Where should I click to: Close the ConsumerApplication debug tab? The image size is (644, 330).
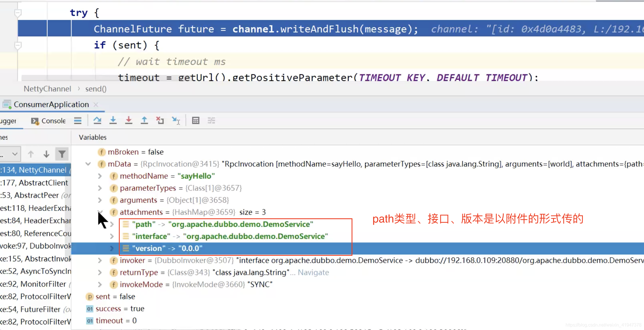(x=96, y=104)
